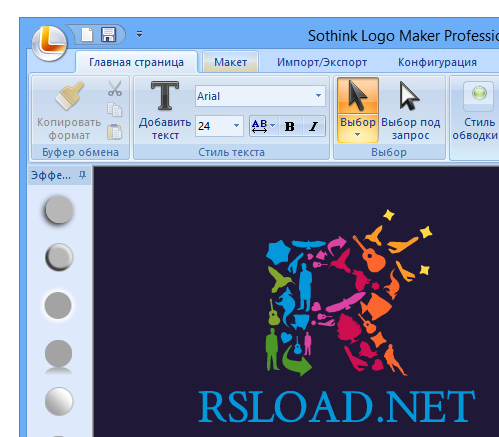Expand the Выбор tool dropdown arrow
Viewport: 499px width, 437px height.
click(x=357, y=135)
